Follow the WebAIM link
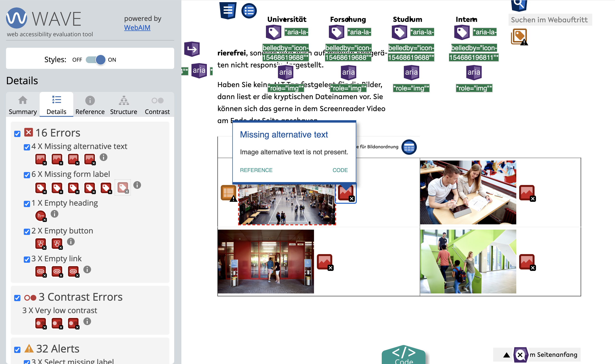Screen dimensions: 615x364 [137, 27]
